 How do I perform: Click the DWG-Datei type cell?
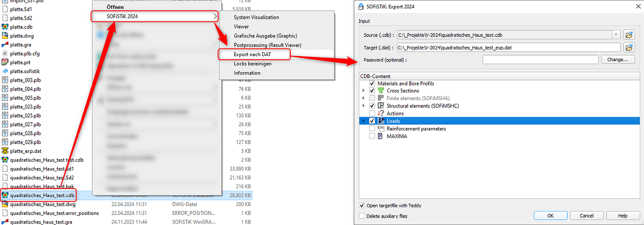(185, 204)
